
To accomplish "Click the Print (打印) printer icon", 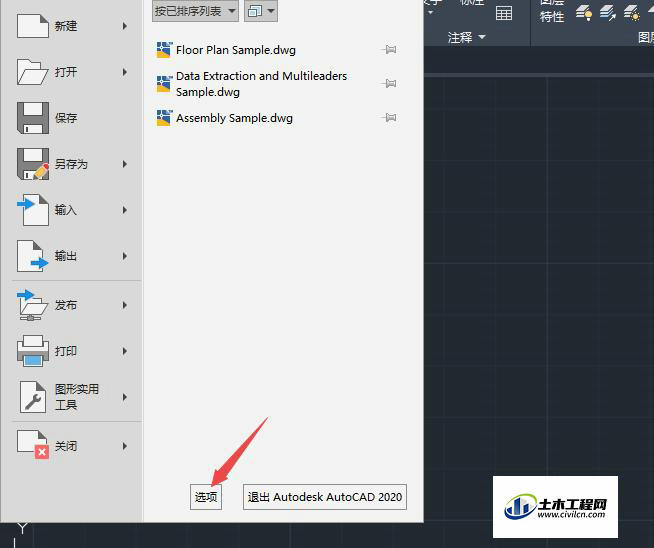I will tap(33, 351).
